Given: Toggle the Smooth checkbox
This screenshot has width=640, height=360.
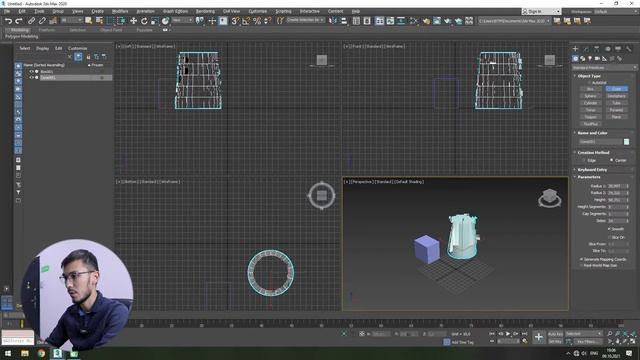Looking at the screenshot, I should [x=609, y=229].
